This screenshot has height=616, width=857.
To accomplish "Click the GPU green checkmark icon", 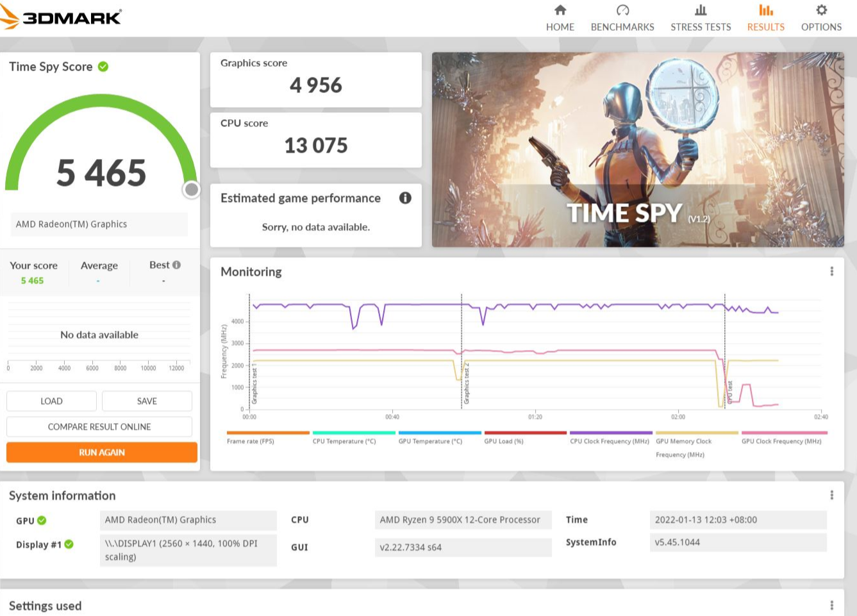I will point(42,520).
